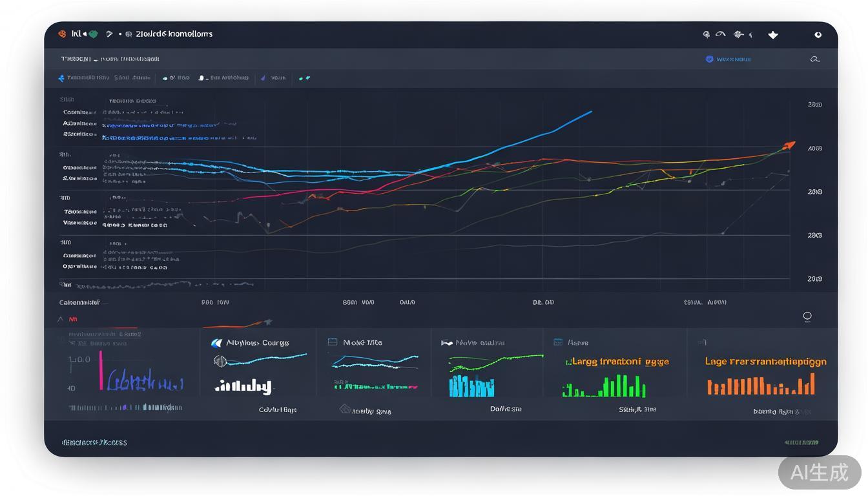Click the green status text at bottom right

tap(801, 443)
